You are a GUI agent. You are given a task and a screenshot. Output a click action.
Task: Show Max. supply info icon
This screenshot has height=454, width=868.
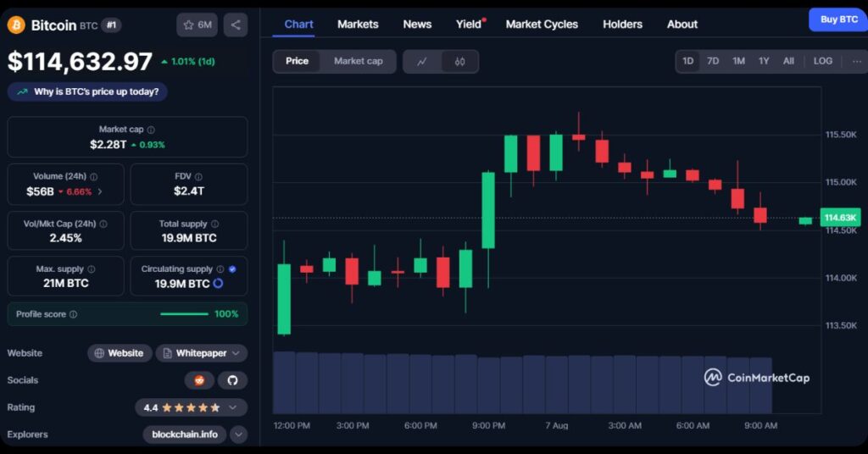click(92, 269)
